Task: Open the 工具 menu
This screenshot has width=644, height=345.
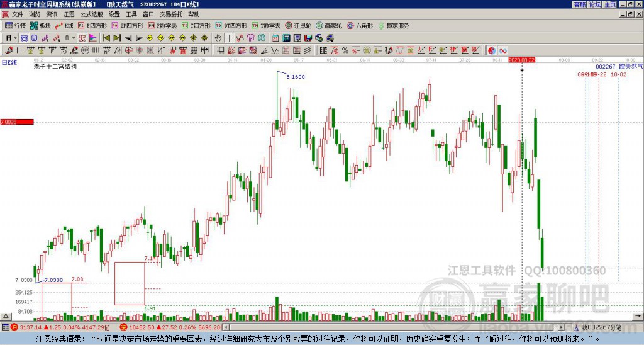Action: pos(131,14)
